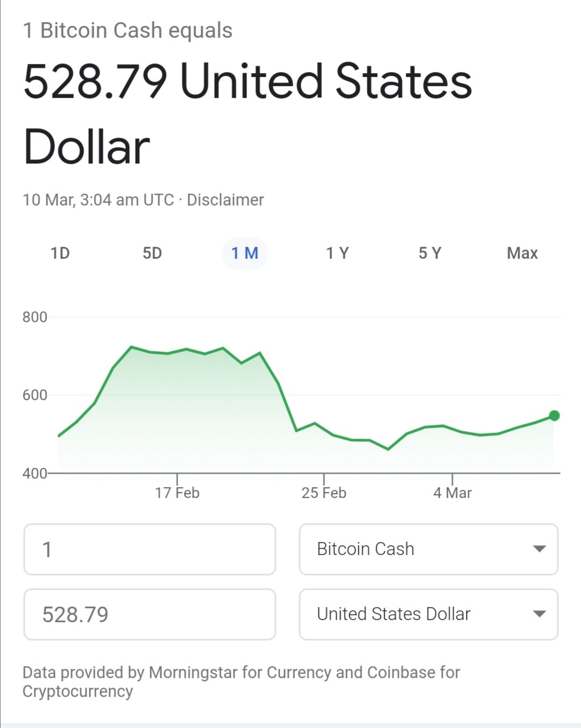Show the 1 Y price chart
581x728 pixels.
click(337, 253)
